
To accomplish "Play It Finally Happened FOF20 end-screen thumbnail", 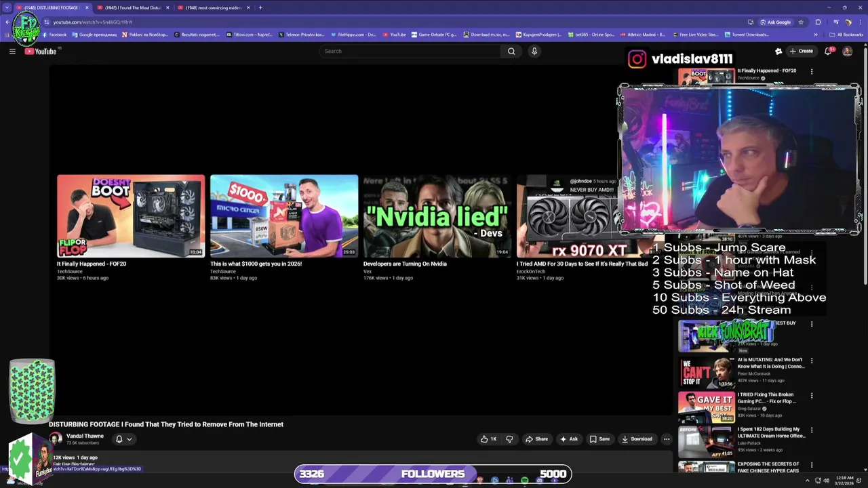I will 131,216.
